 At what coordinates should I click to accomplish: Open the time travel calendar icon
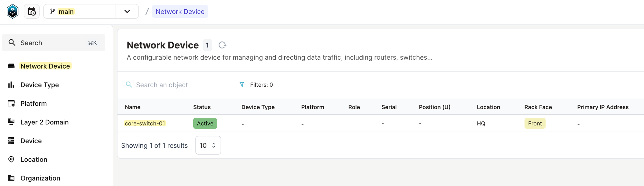click(32, 12)
